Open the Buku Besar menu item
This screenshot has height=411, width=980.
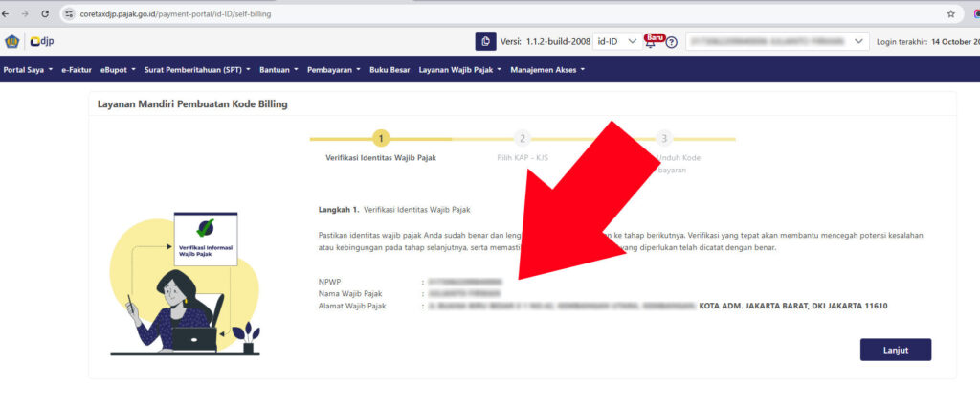pyautogui.click(x=390, y=70)
